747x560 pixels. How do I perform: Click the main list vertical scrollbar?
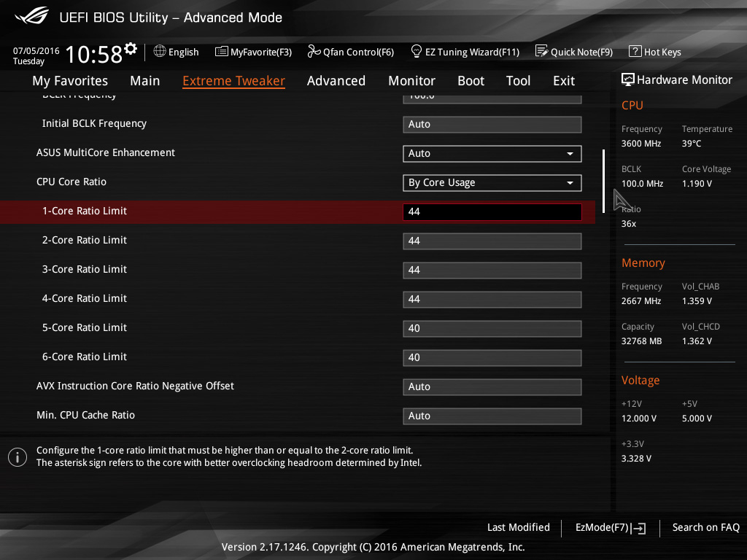point(603,181)
